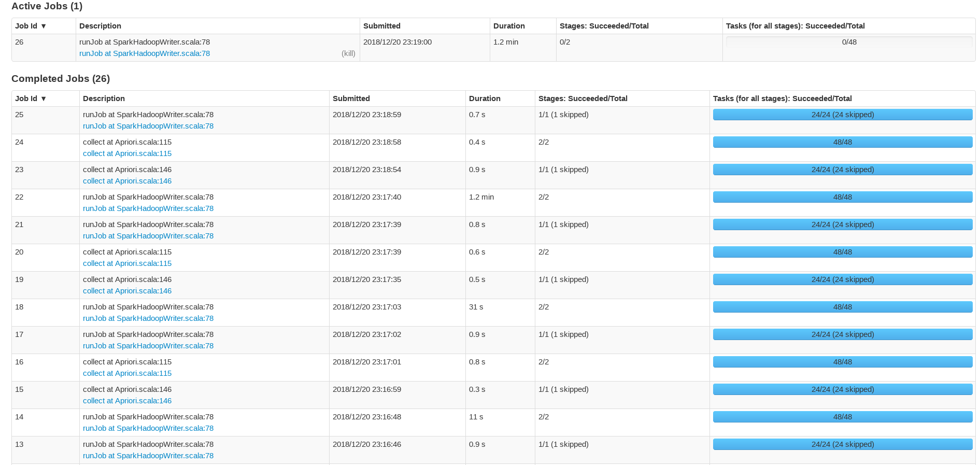Open job 24 collect at Apriori.scala:115 link
Viewport: 980px width, 465px height.
click(127, 153)
